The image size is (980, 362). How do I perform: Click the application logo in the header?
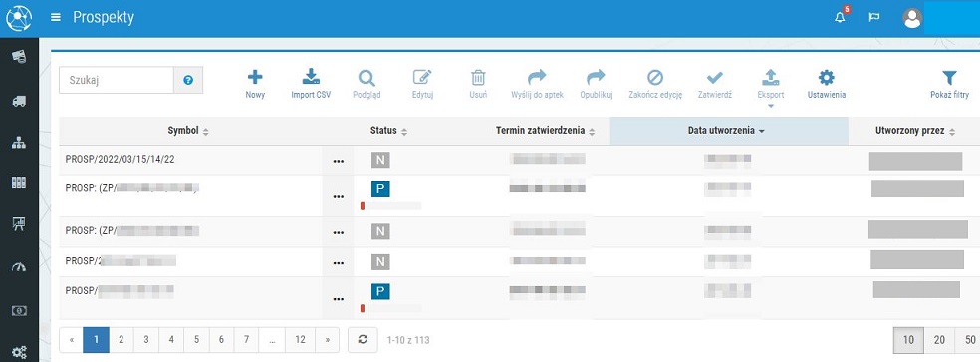click(19, 18)
